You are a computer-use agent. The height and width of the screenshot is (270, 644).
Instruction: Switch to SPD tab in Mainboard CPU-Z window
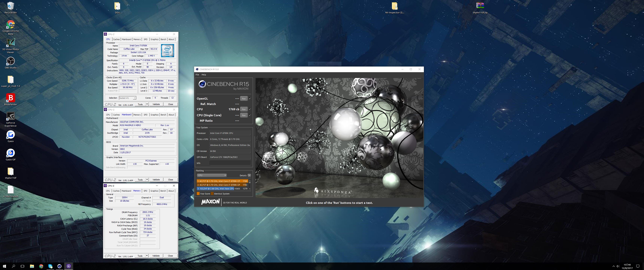145,115
